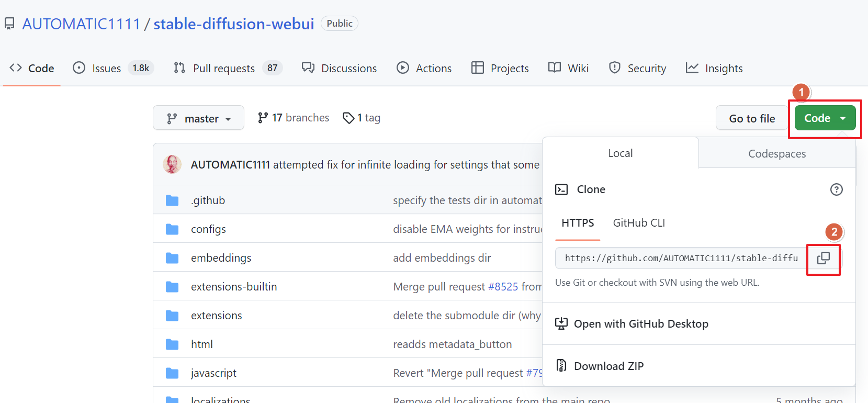
Task: Open the extensions-builtin folder
Action: 234,287
